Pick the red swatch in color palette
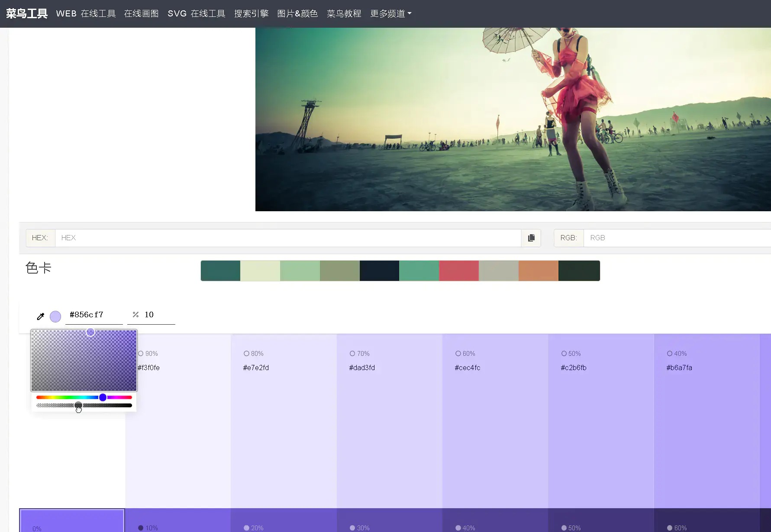This screenshot has width=771, height=532. pyautogui.click(x=459, y=271)
